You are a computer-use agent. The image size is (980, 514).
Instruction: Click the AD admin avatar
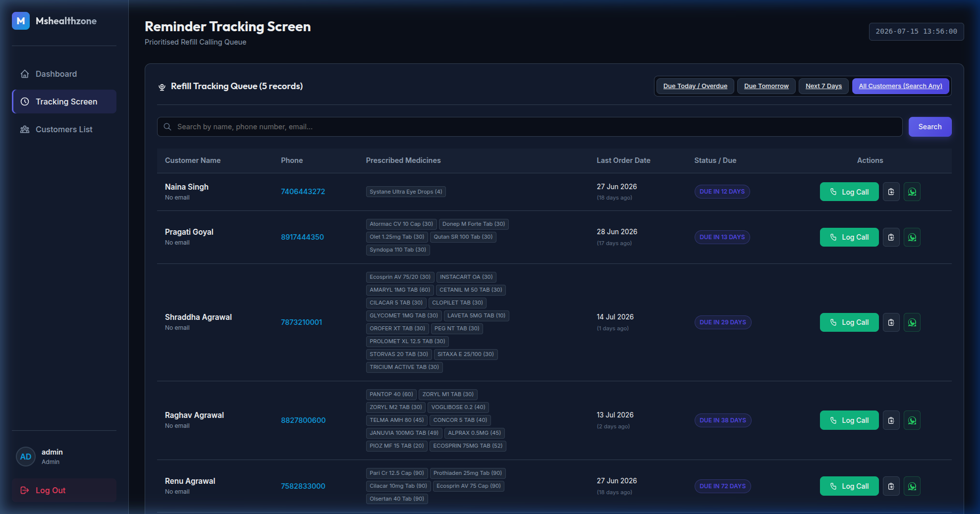tap(26, 457)
